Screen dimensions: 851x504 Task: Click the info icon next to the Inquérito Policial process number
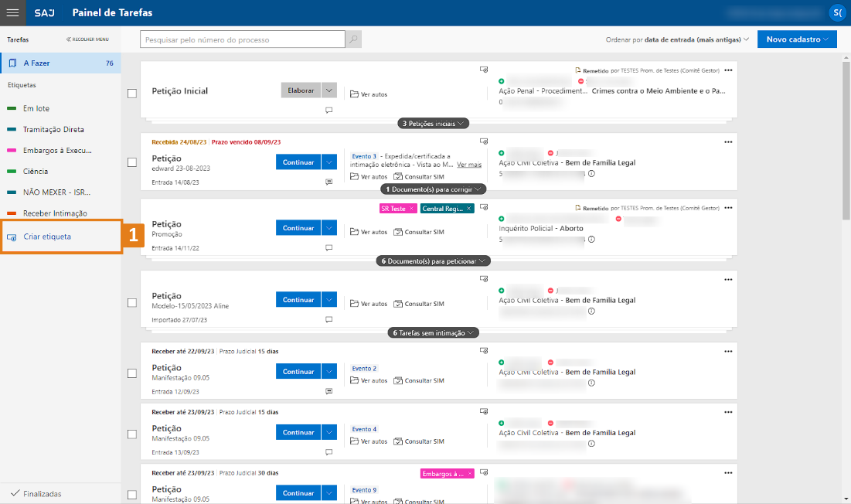pyautogui.click(x=591, y=240)
